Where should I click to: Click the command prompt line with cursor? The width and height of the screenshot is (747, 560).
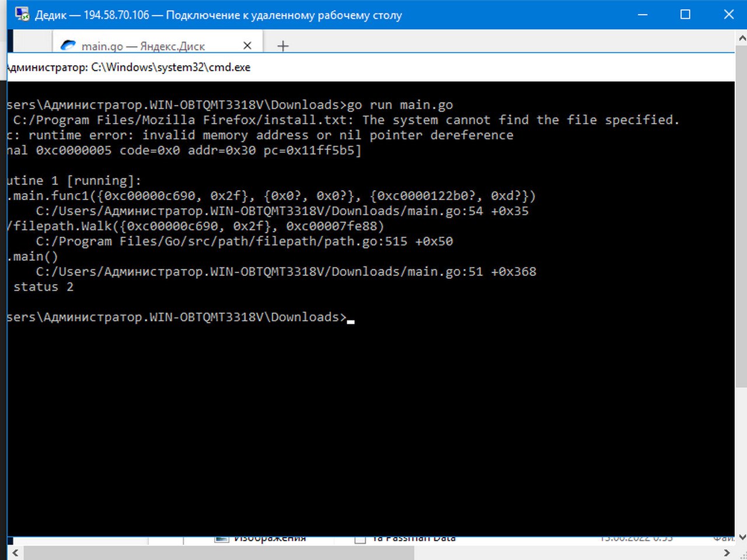click(x=181, y=317)
